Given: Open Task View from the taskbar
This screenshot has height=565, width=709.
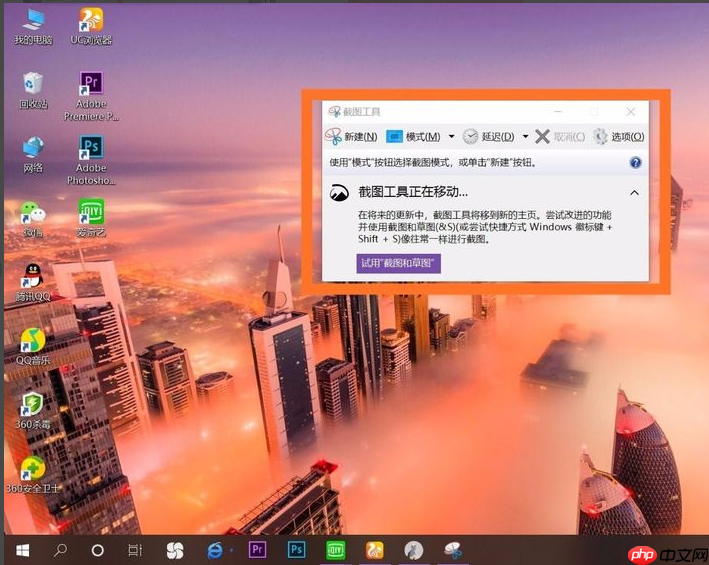Looking at the screenshot, I should pyautogui.click(x=135, y=550).
